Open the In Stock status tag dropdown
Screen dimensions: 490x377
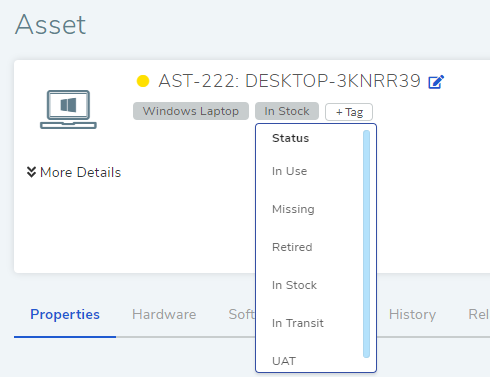287,111
